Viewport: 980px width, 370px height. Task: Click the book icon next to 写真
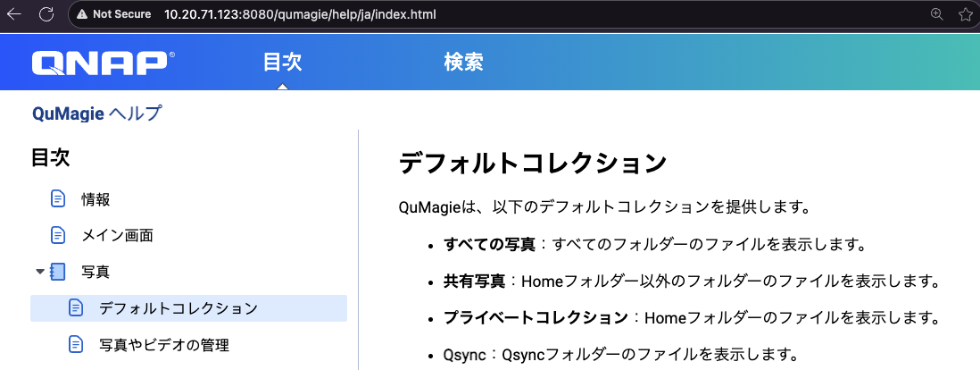point(58,272)
